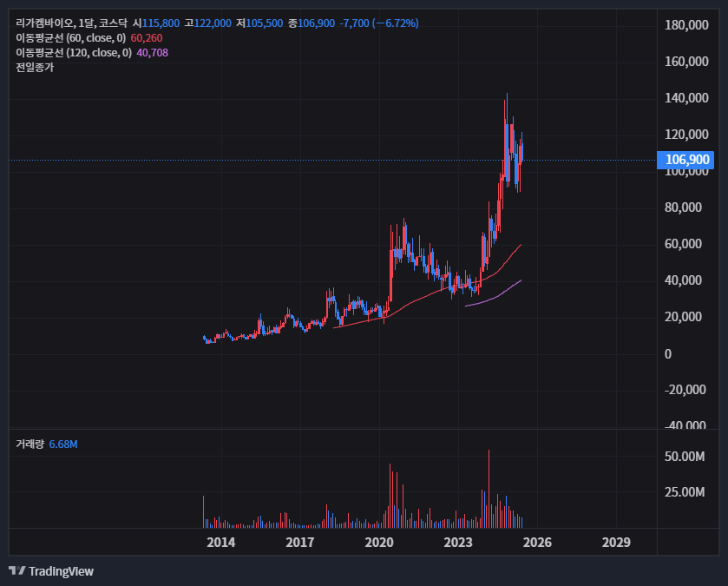Select the 전일종가 legend label
Screen dimensions: 728x586
[x=35, y=68]
